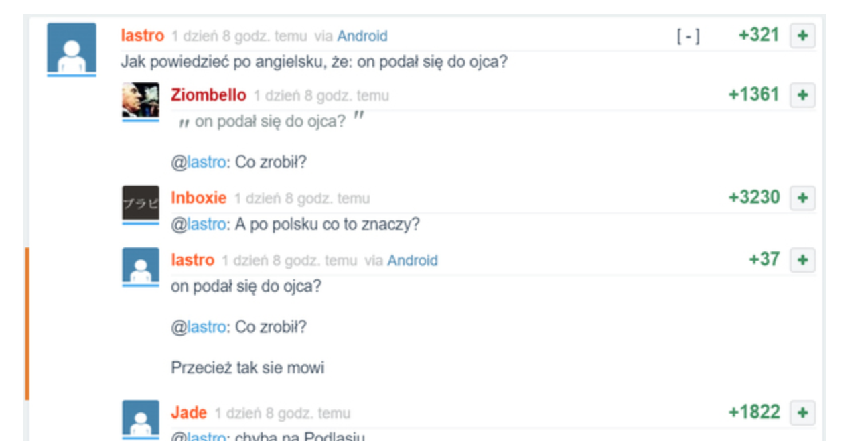Open Jade's username profile link

pyautogui.click(x=189, y=412)
